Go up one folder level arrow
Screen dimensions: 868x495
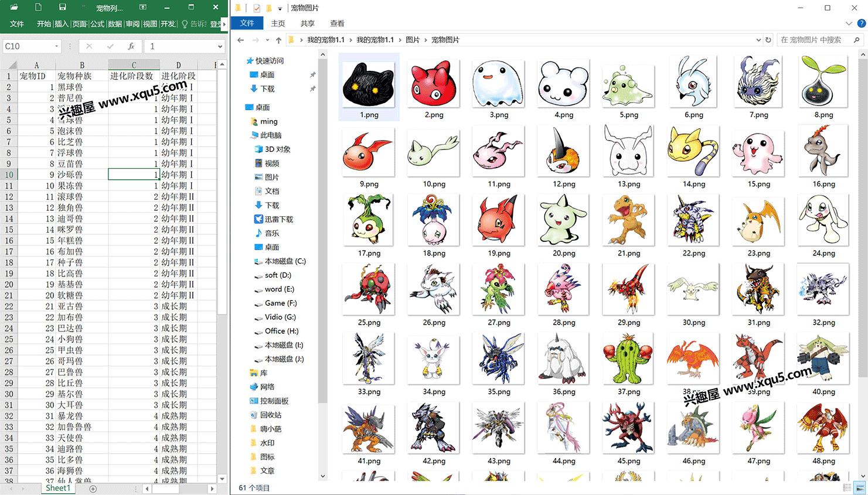(278, 40)
